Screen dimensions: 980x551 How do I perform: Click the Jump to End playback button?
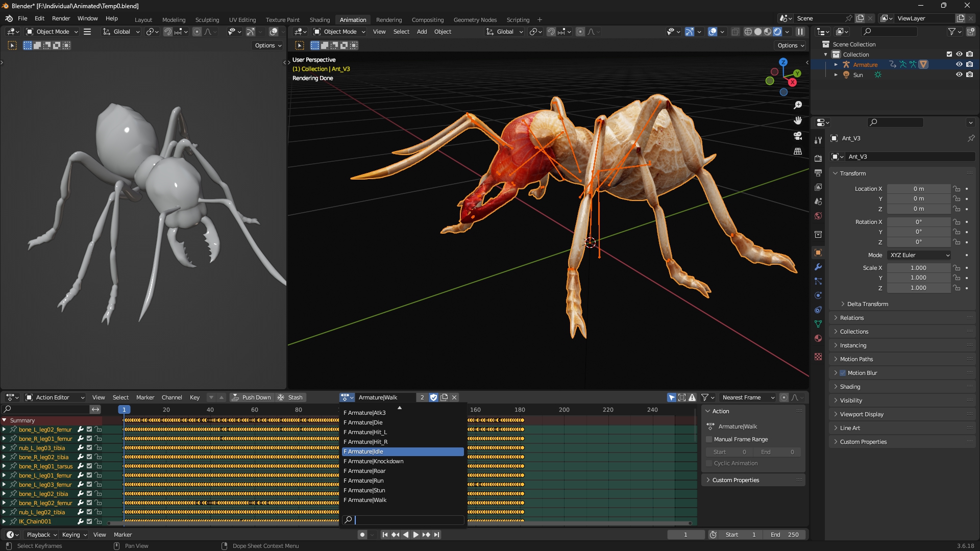[x=436, y=535]
